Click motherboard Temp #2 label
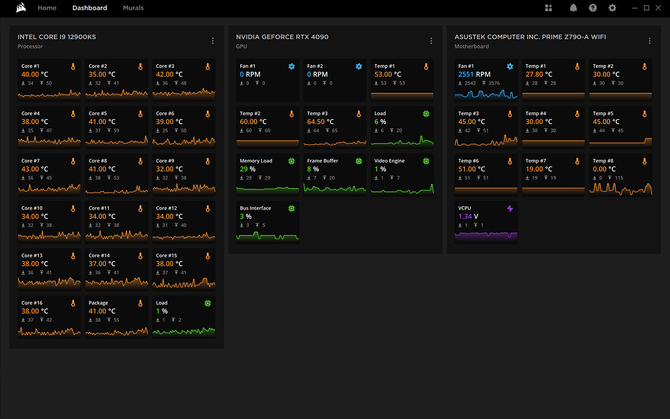The image size is (670, 419). [x=603, y=66]
